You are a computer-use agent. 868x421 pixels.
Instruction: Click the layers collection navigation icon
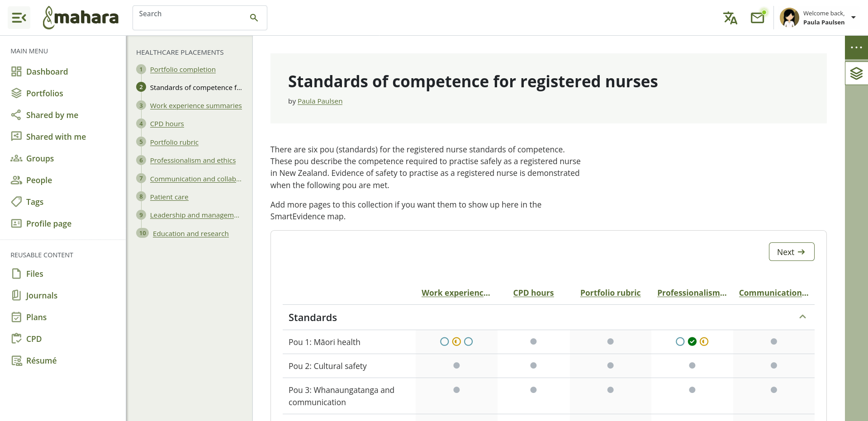click(856, 73)
